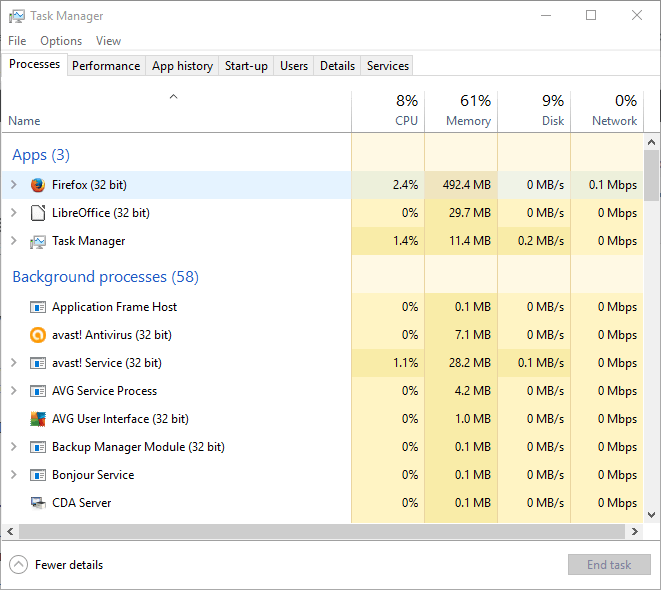661x590 pixels.
Task: Click the Firefox icon in Apps list
Action: (38, 185)
